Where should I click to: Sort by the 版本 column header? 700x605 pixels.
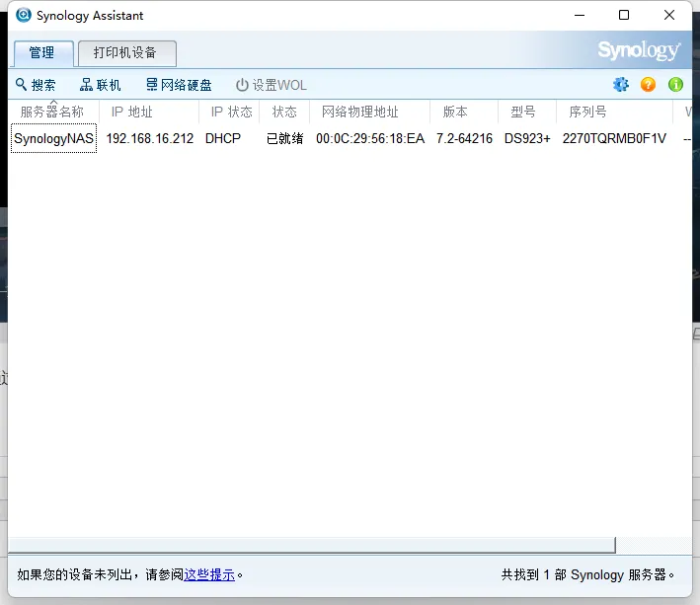464,112
